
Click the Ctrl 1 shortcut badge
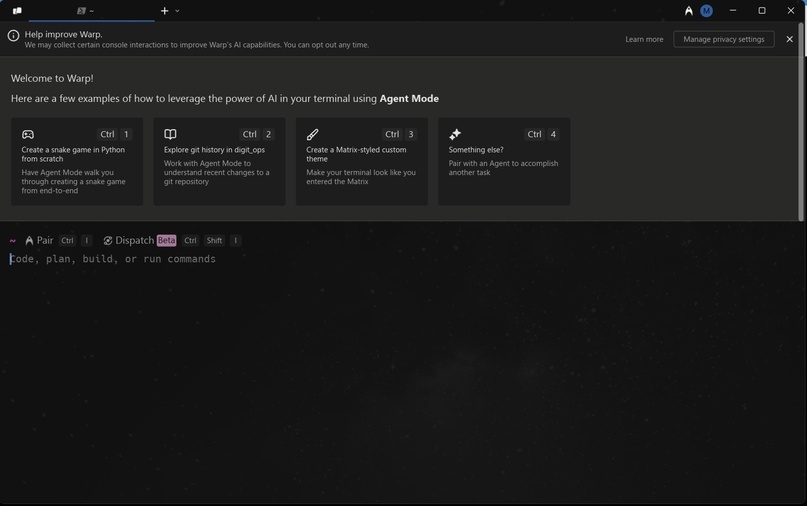(115, 134)
